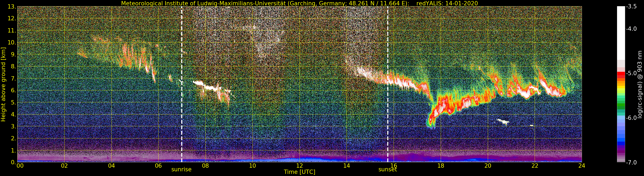Click the height axis tick label 9
Viewport: 644px width, 176px height.
13,55
